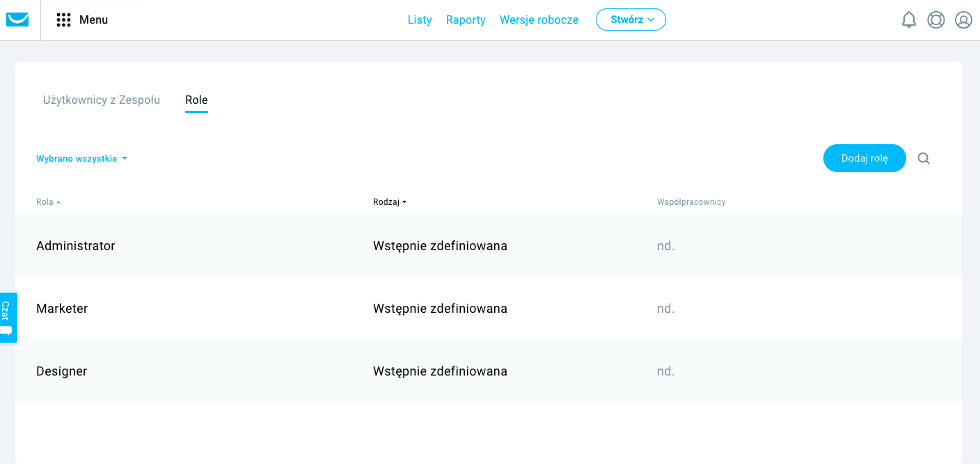Screen dimensions: 980x464
Task: Open the Czat chat widget
Action: (x=8, y=317)
